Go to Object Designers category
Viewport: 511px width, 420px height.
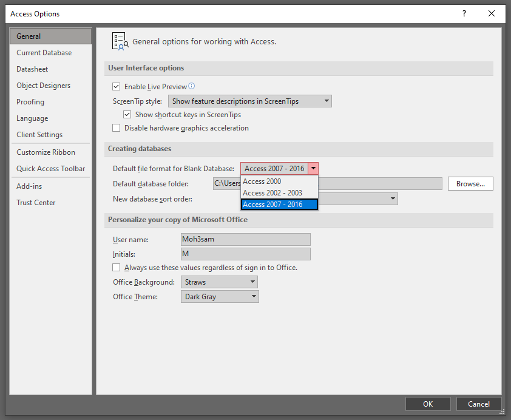(50, 86)
